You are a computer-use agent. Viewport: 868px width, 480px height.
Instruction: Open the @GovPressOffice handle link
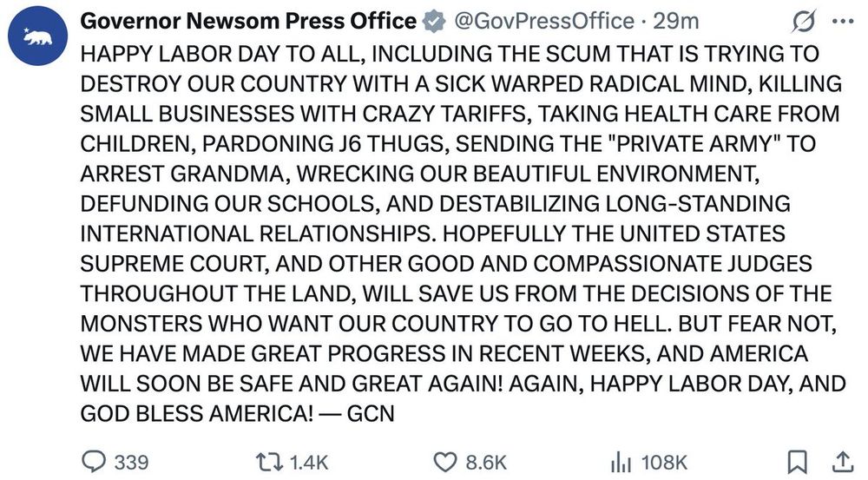click(544, 21)
